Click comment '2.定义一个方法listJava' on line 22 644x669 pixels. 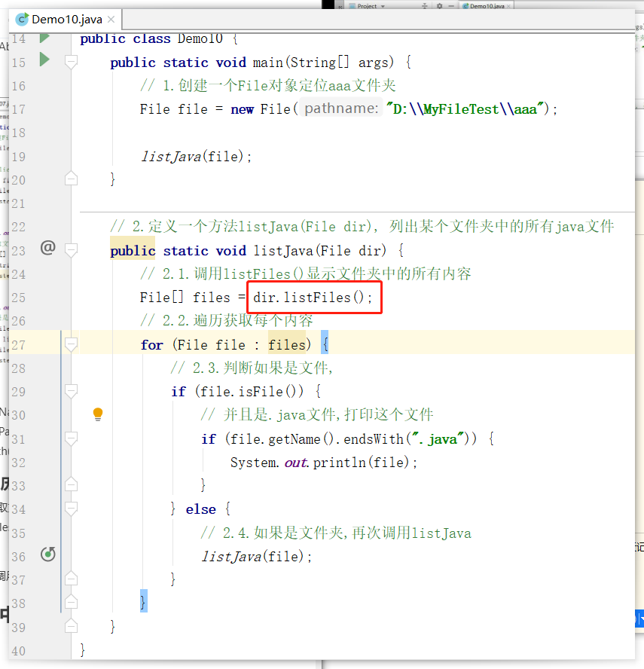click(x=362, y=226)
